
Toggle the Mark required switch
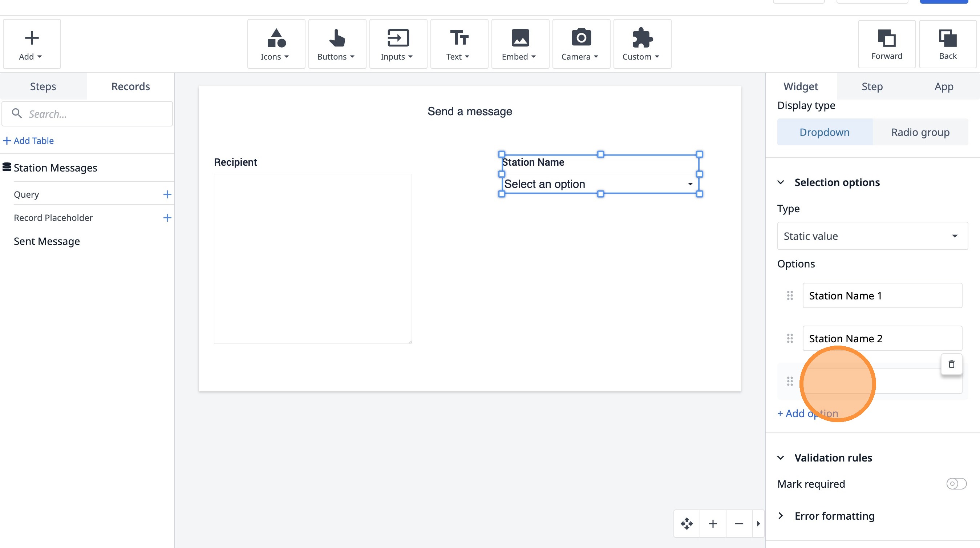pos(956,484)
